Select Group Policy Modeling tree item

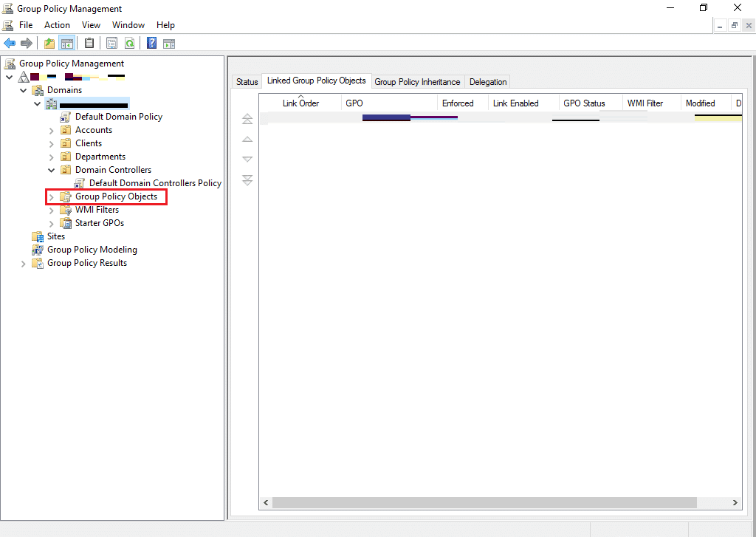[92, 250]
